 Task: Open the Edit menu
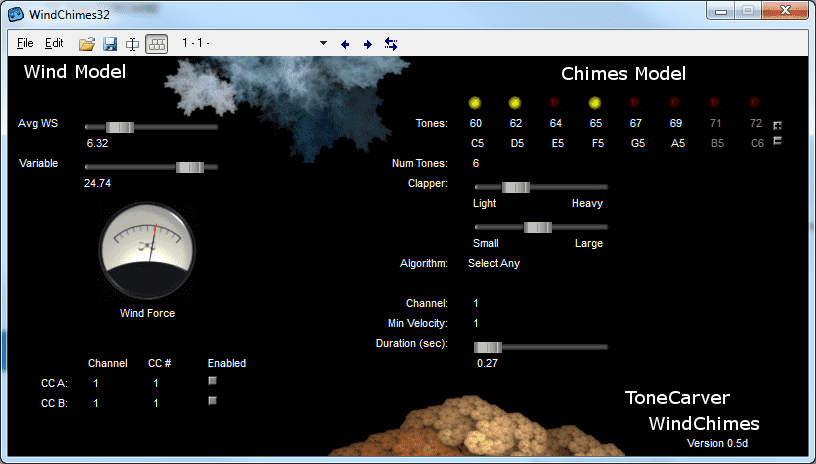pos(54,43)
